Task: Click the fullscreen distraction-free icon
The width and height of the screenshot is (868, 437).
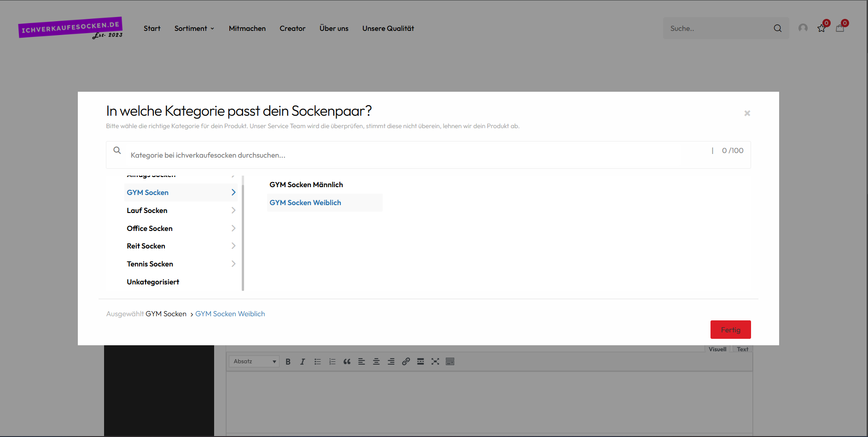Action: [x=435, y=362]
